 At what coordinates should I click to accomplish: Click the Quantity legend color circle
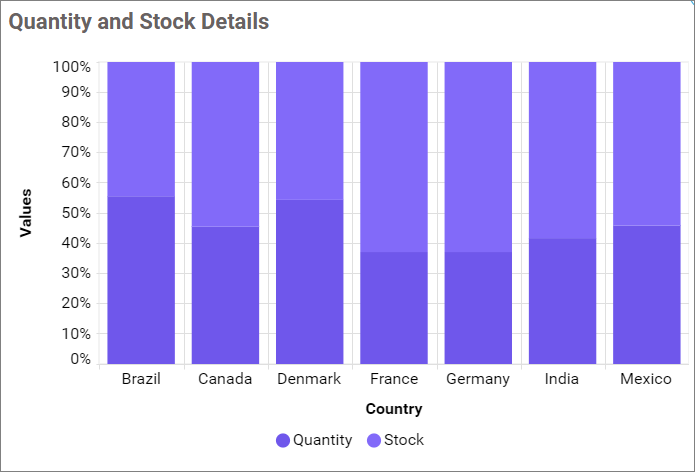click(x=283, y=440)
